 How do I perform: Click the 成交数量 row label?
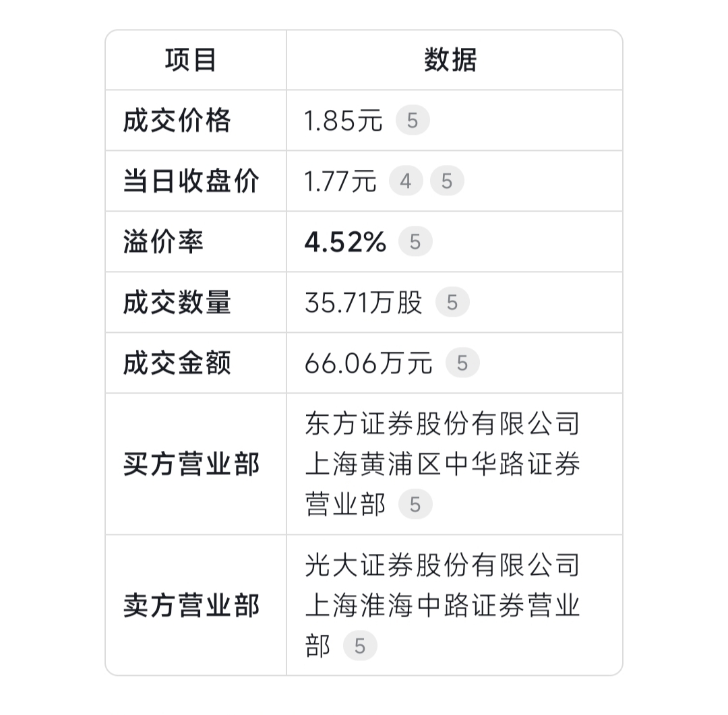(x=177, y=303)
